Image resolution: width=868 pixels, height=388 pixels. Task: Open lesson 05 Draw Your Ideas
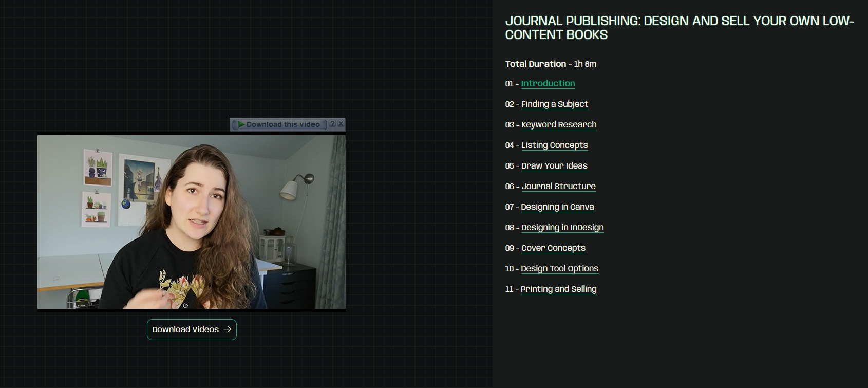pos(554,165)
